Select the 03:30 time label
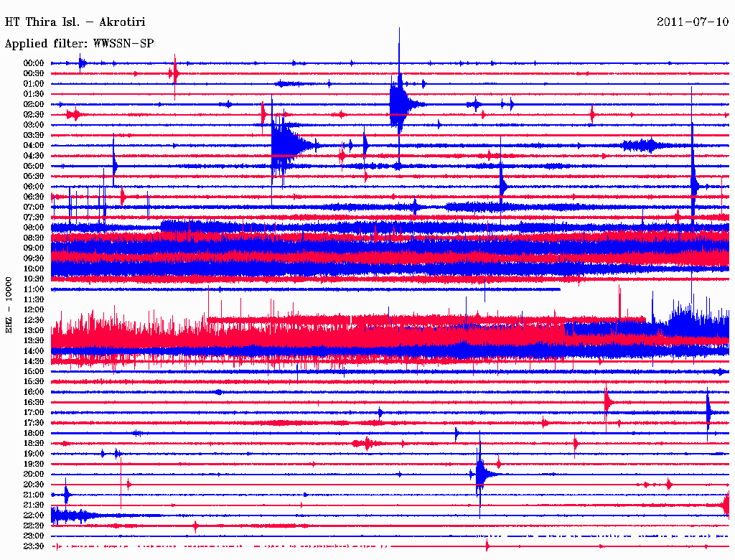Screen dimensions: 735x560 tap(34, 136)
